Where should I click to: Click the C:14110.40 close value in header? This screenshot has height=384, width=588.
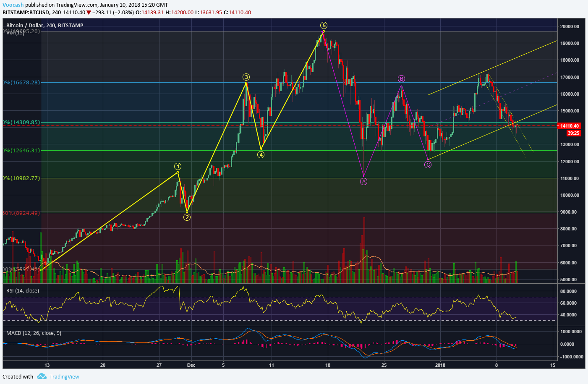pyautogui.click(x=237, y=12)
